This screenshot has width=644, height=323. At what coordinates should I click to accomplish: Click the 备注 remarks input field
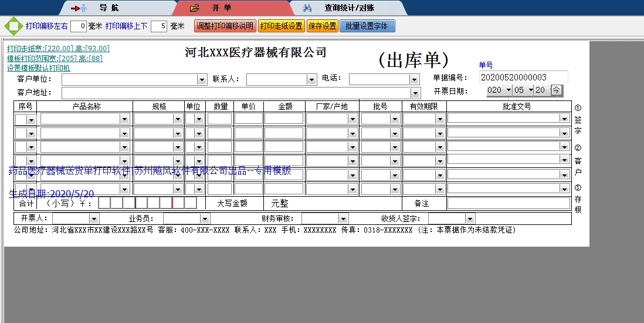click(x=509, y=203)
